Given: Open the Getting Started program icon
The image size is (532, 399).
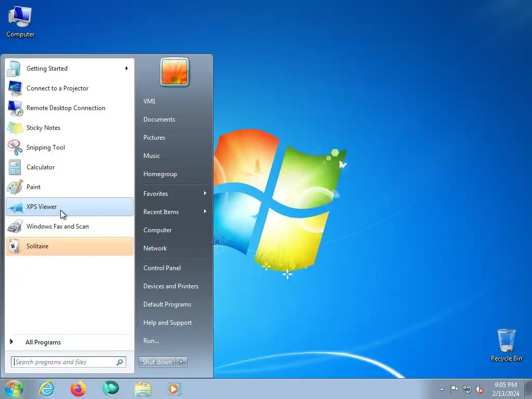Looking at the screenshot, I should coord(15,69).
